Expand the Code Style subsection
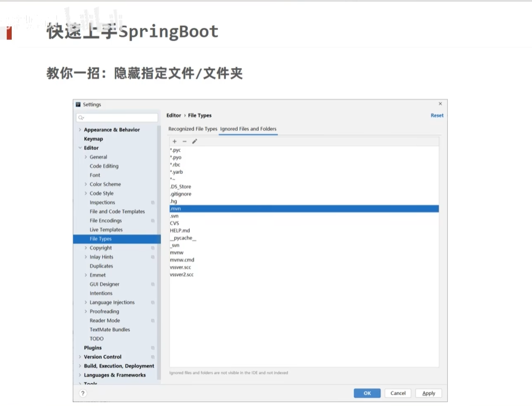 click(x=86, y=193)
